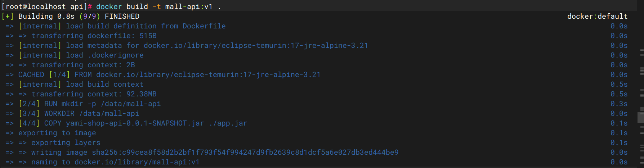The height and width of the screenshot is (168, 644).
Task: Click the load metadata for eclipse-temurin line
Action: (193, 45)
